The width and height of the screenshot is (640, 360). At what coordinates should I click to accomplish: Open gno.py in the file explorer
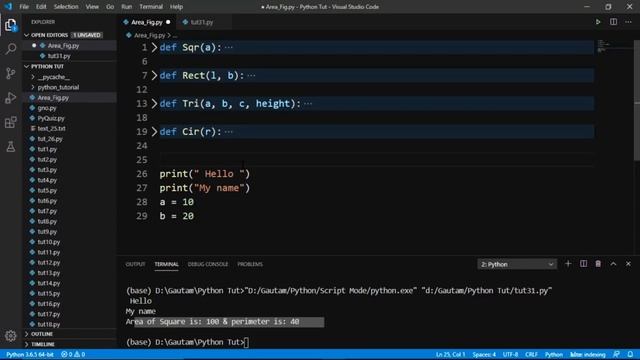pos(47,108)
